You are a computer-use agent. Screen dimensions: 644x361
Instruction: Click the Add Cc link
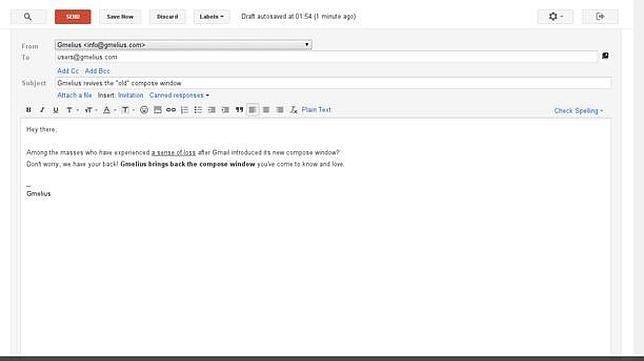point(68,71)
